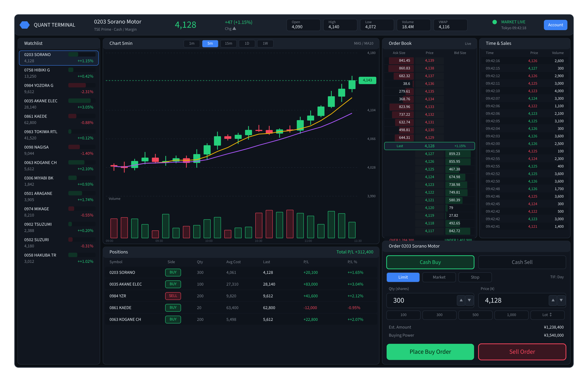
Task: Set quantity preset to 300
Action: [x=439, y=315]
